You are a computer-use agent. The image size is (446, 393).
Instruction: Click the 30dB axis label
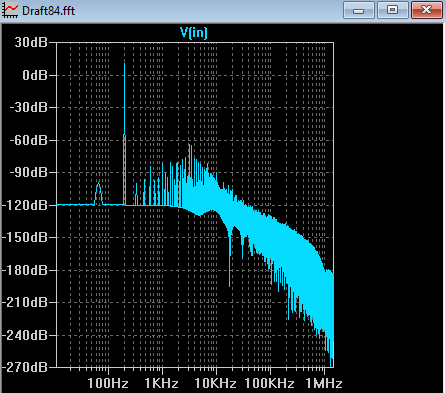(x=31, y=42)
